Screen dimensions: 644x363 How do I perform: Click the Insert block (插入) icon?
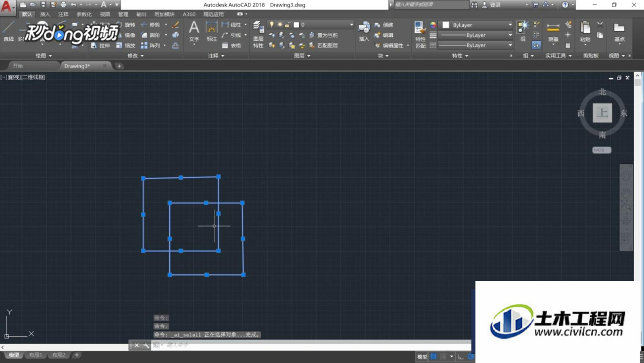pos(364,31)
